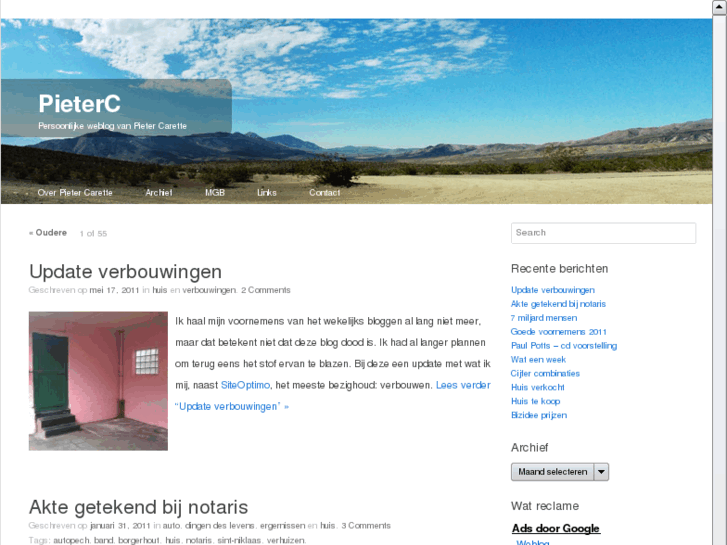Open the Archief navigation item
727x545 pixels.
click(x=159, y=192)
